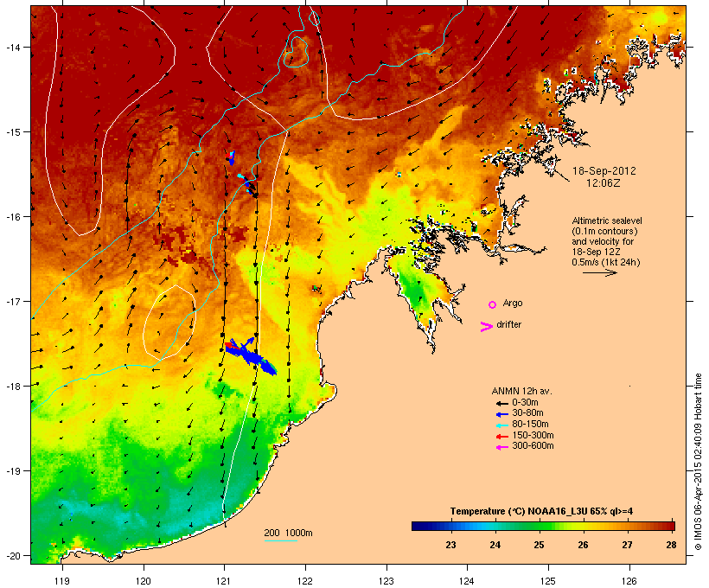
Task: Click the date label 18-Sep-2012
Action: [604, 171]
